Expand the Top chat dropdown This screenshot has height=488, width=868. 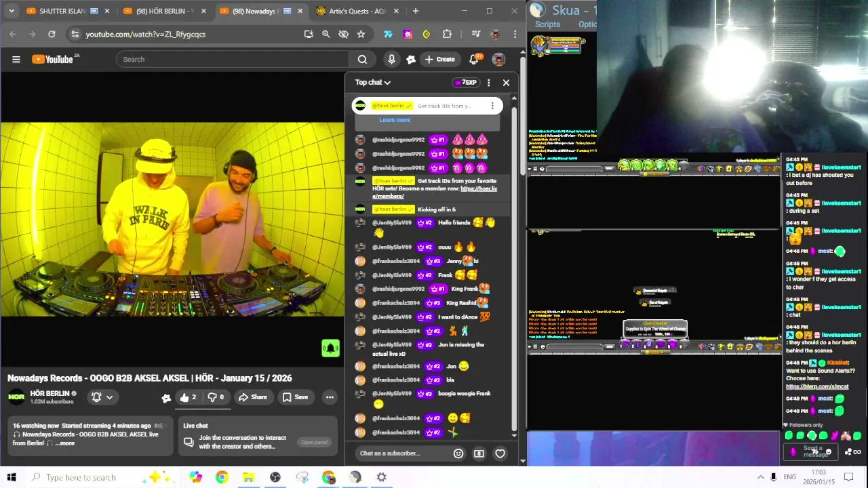pos(373,82)
